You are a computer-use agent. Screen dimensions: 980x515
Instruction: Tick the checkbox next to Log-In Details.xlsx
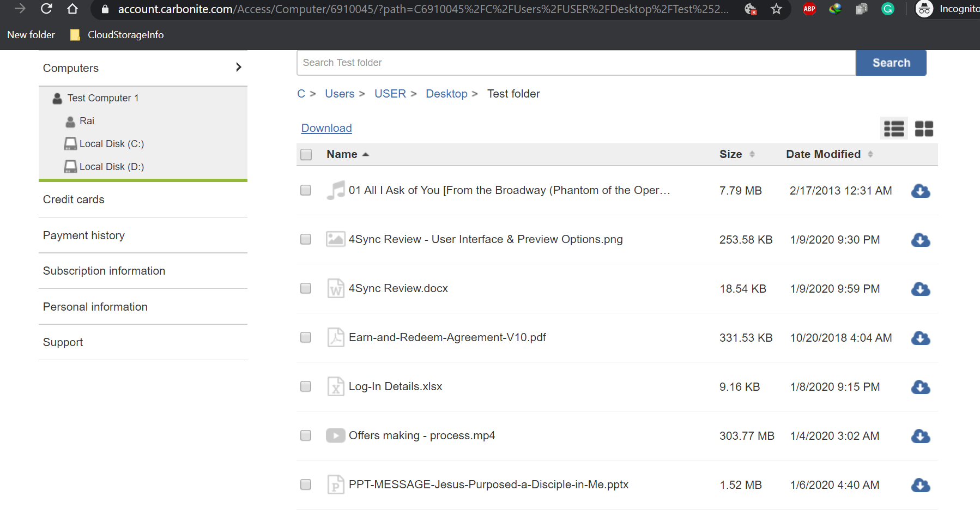coord(305,386)
